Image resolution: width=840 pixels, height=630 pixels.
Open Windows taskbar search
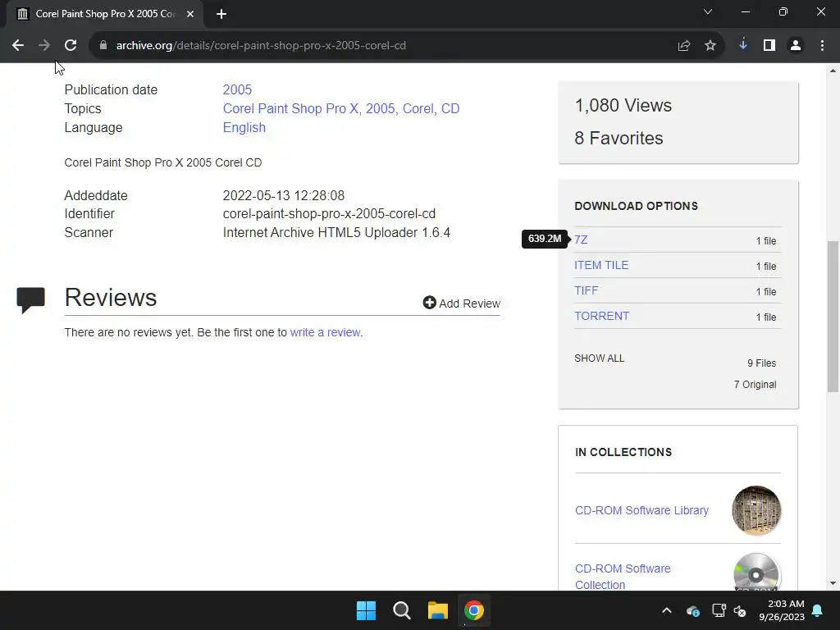coord(402,610)
